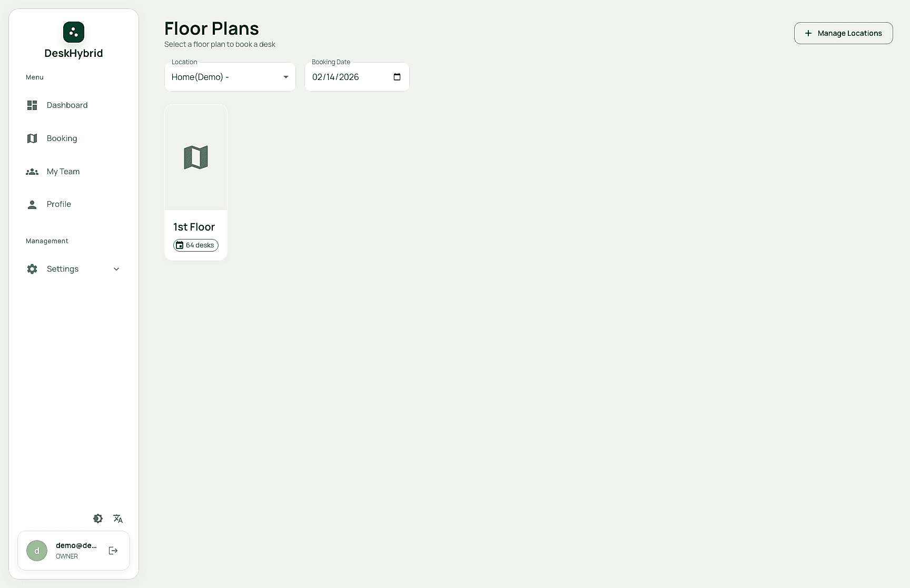Click the Settings gear icon
Viewport: 910px width, 588px height.
[x=32, y=268]
